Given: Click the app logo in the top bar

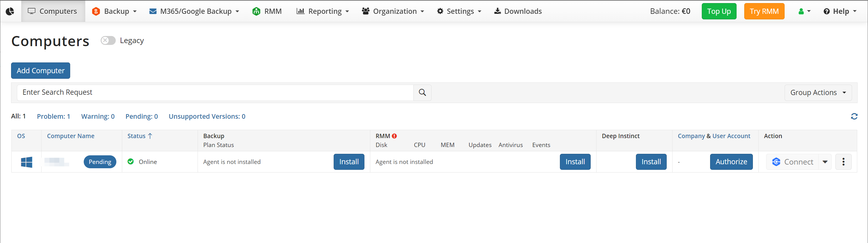Looking at the screenshot, I should pyautogui.click(x=10, y=11).
